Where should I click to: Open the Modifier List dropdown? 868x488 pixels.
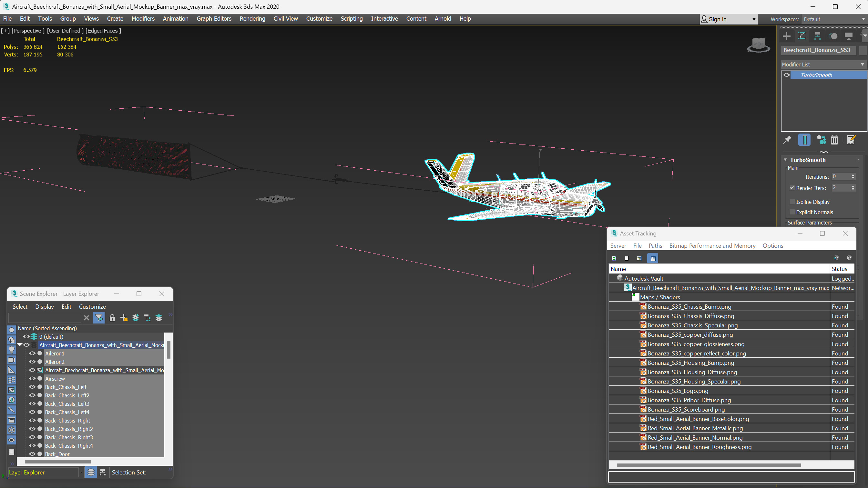[823, 64]
